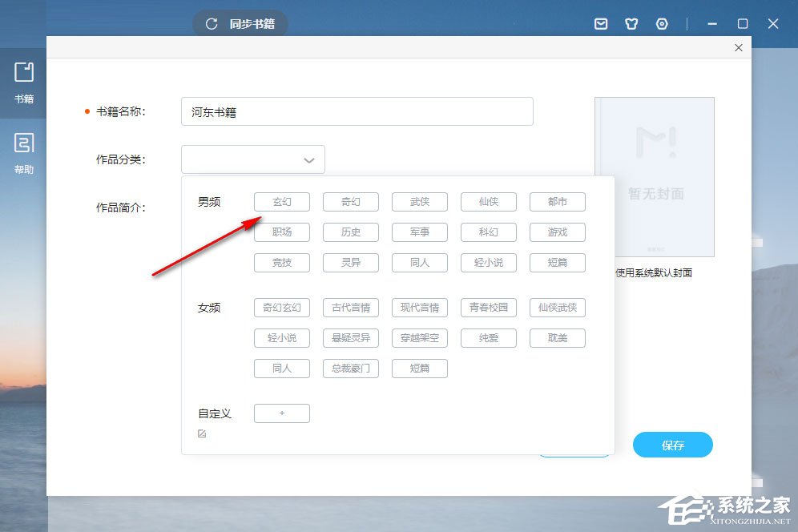The width and height of the screenshot is (798, 532).
Task: Select the 短篇 tag under 女频
Action: (x=419, y=368)
